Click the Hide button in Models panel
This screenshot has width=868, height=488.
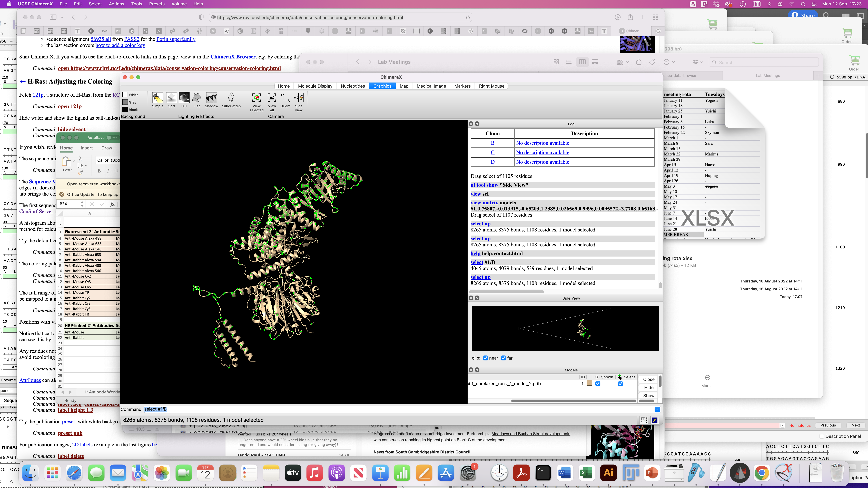(x=649, y=388)
